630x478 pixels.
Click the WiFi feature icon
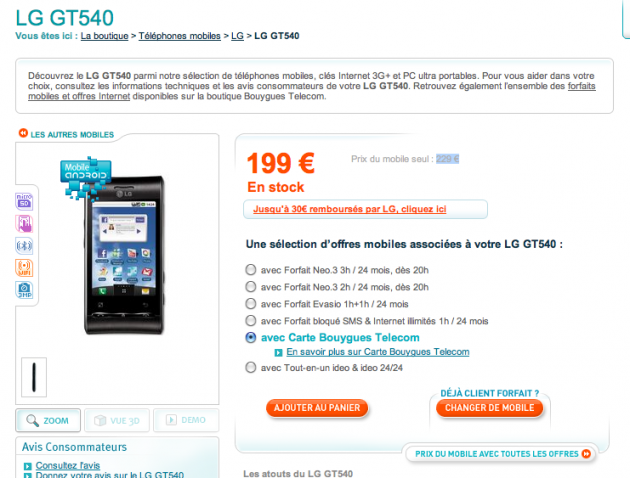(24, 268)
